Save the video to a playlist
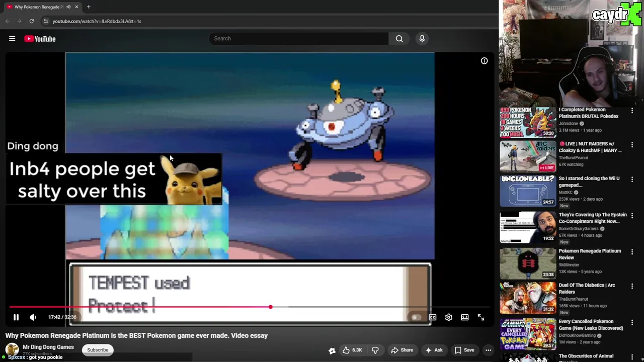Viewport: 644px width, 362px height. [464, 350]
